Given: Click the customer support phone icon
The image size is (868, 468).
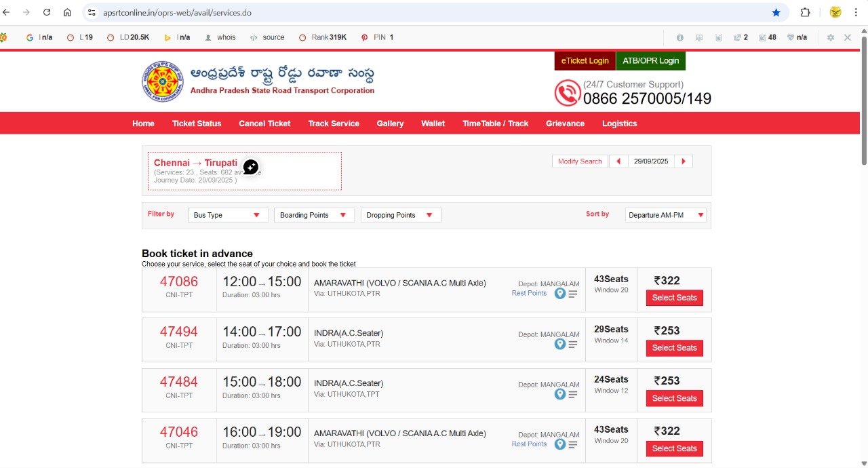Looking at the screenshot, I should tap(568, 92).
